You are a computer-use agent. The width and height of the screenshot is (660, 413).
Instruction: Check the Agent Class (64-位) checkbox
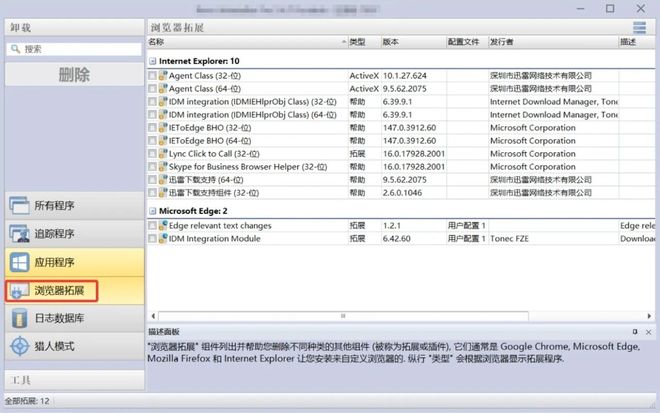152,89
